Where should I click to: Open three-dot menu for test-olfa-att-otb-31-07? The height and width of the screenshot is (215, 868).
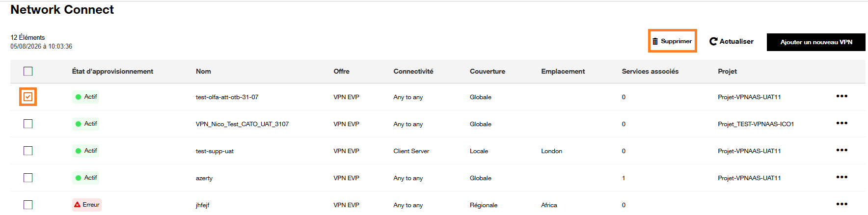[x=841, y=96]
